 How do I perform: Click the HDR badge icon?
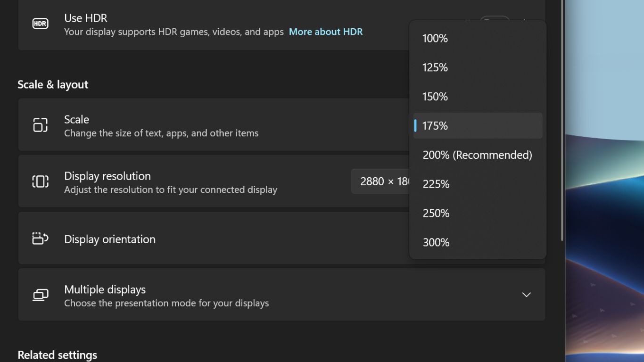[x=40, y=24]
